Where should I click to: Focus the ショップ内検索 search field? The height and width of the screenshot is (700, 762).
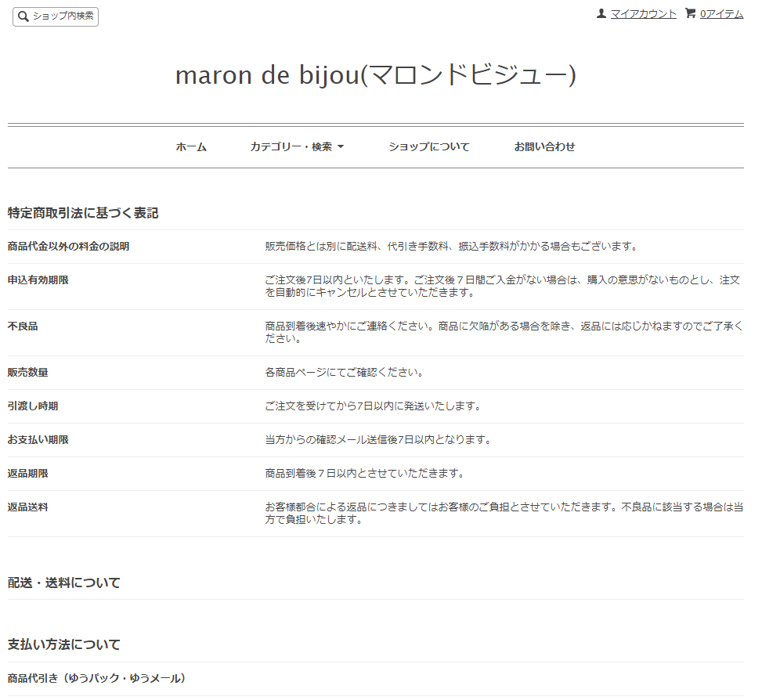56,16
